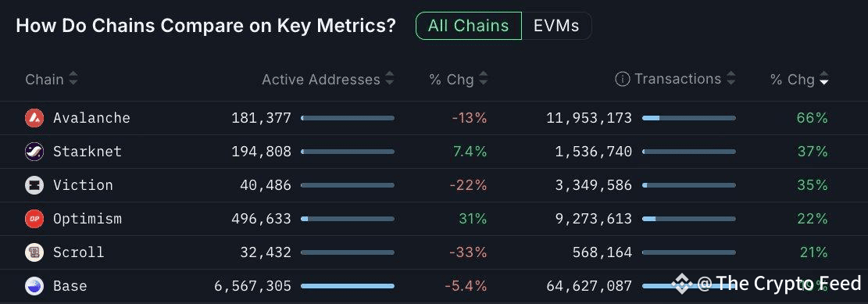Click the Optimism chain logo icon
The image size is (868, 304).
coord(34,219)
